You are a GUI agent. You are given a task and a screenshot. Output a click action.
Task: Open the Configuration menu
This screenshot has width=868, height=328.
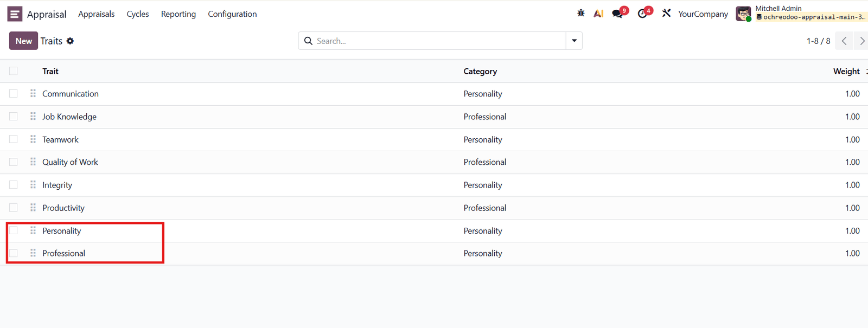pyautogui.click(x=232, y=14)
